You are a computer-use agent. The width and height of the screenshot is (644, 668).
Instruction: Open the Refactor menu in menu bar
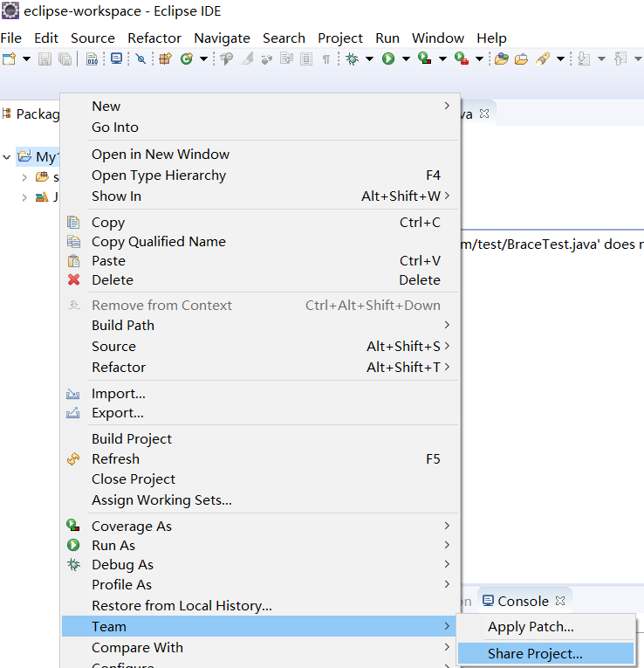(154, 38)
